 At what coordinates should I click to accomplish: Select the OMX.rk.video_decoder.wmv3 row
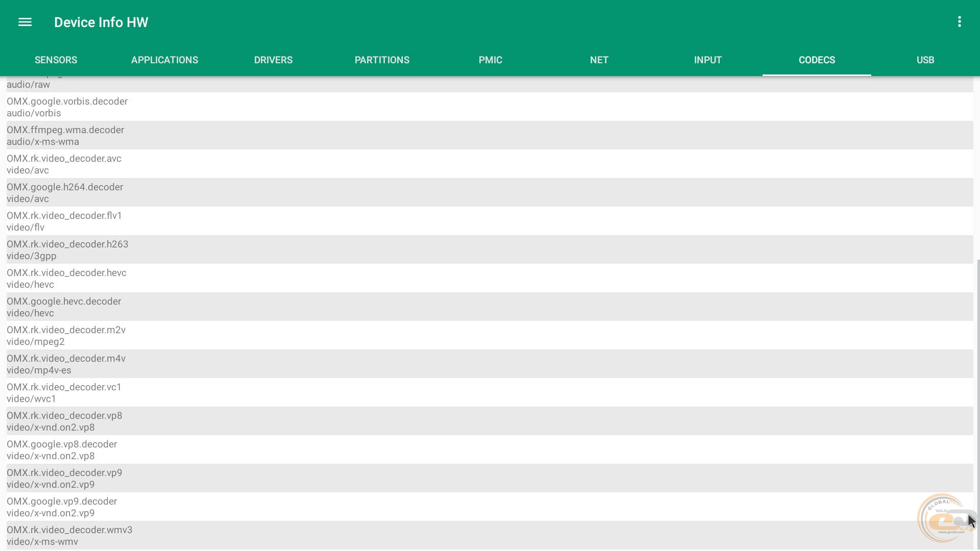point(69,535)
